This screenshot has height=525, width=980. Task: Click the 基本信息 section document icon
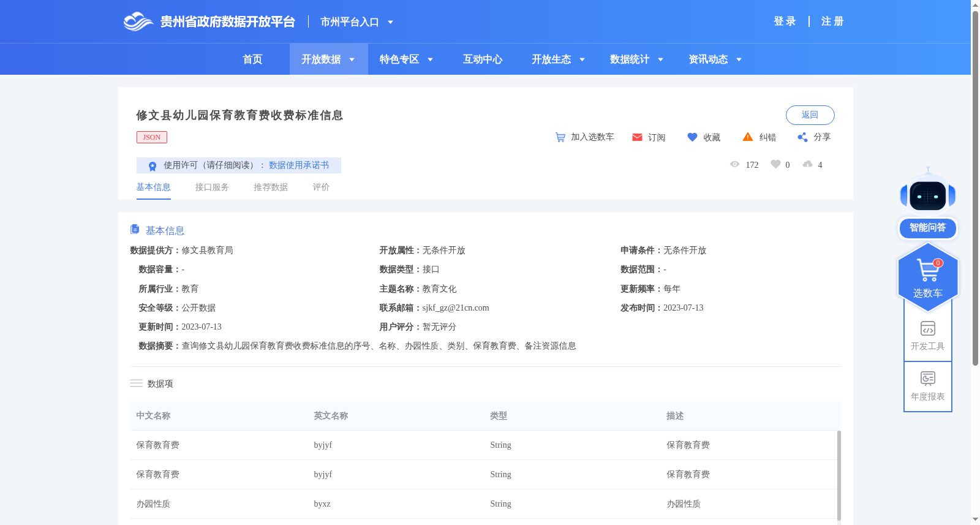(x=135, y=229)
